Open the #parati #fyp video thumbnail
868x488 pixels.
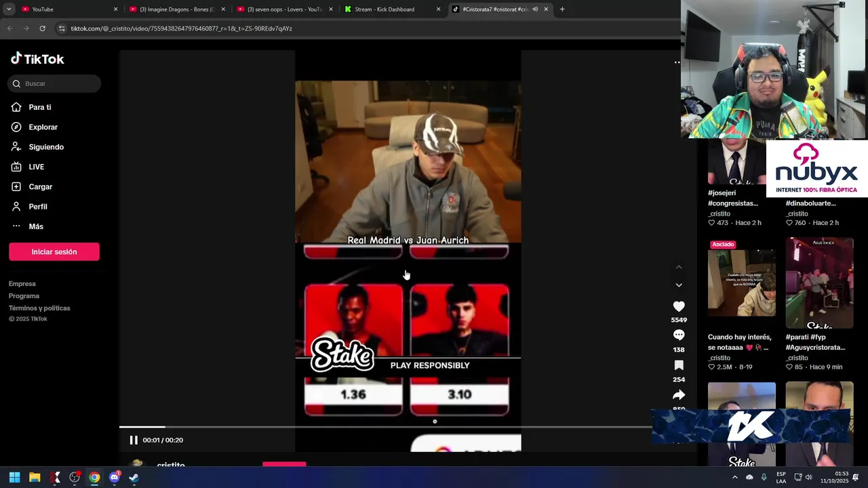click(820, 283)
